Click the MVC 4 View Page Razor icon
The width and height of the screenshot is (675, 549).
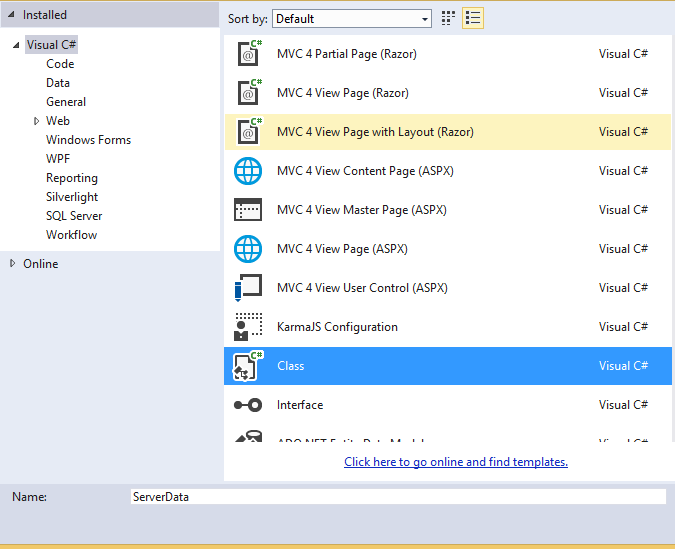click(x=247, y=93)
